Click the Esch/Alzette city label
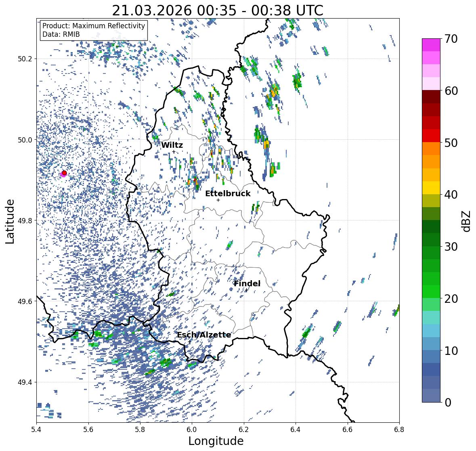The height and width of the screenshot is (451, 476). tap(204, 335)
